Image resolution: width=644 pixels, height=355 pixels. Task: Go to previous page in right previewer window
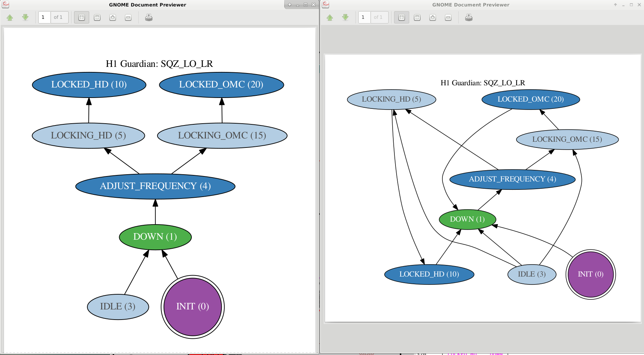coord(330,17)
